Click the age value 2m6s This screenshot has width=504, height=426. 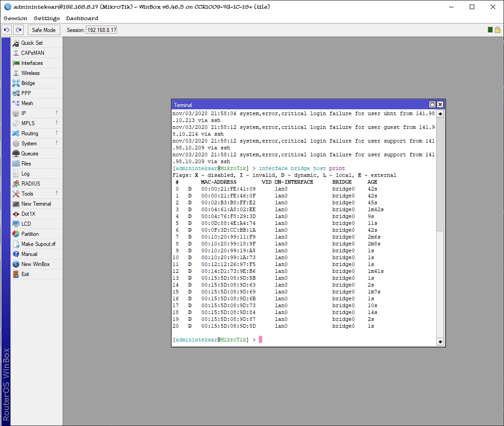click(x=374, y=237)
